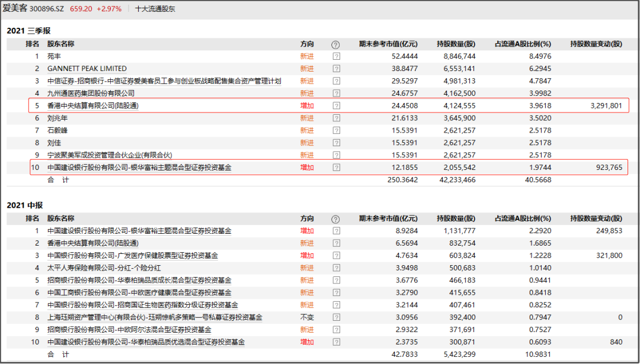Click share change value 923,765

pyautogui.click(x=609, y=167)
